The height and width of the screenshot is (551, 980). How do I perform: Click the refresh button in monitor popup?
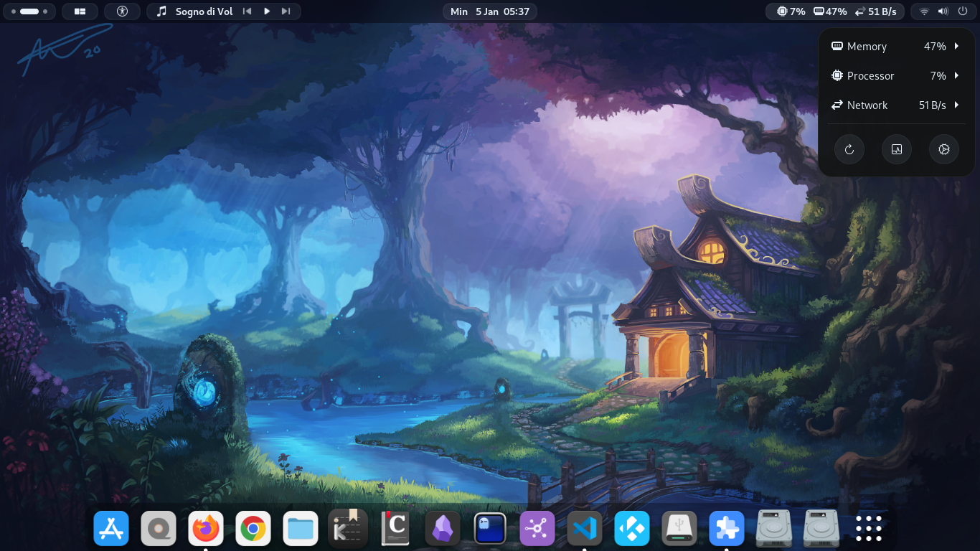coord(849,149)
